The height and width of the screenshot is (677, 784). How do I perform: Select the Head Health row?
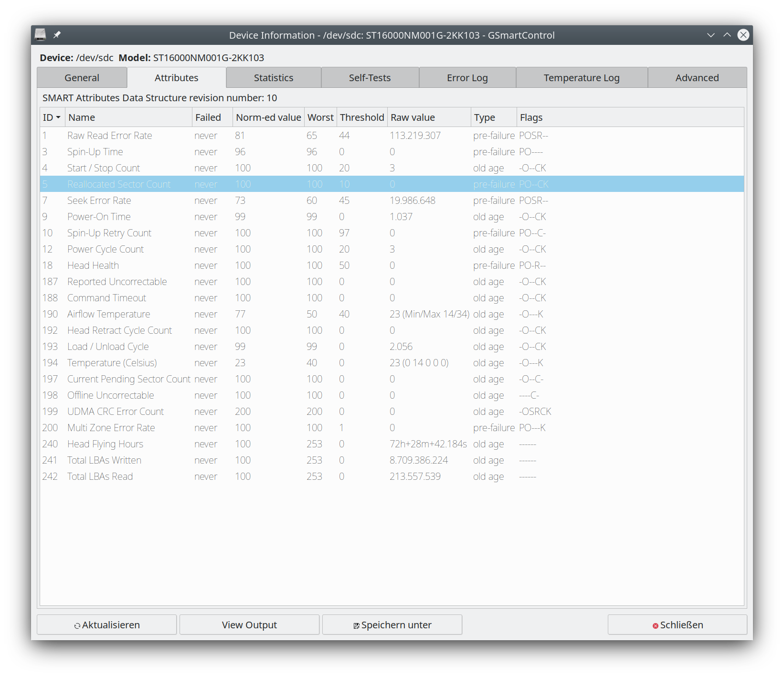392,265
